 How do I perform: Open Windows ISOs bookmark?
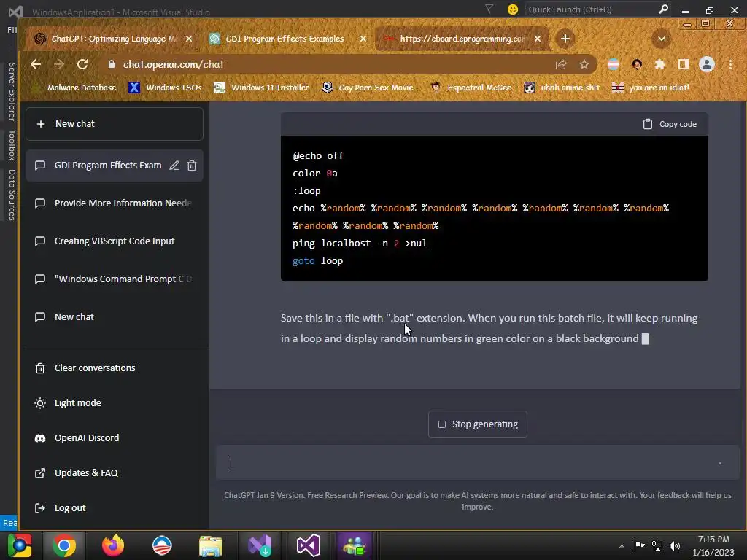click(165, 87)
